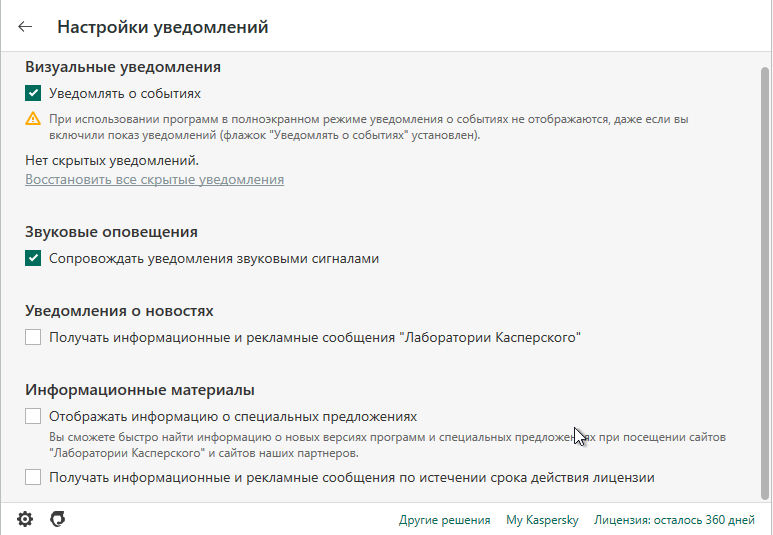Image resolution: width=773 pixels, height=535 pixels.
Task: Open support via the headset icon
Action: click(58, 519)
